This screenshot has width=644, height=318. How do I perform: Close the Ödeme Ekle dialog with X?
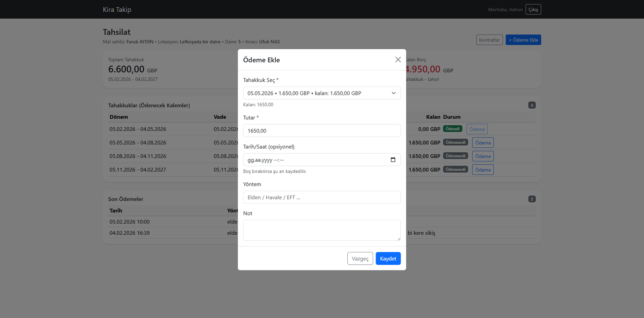pyautogui.click(x=398, y=60)
